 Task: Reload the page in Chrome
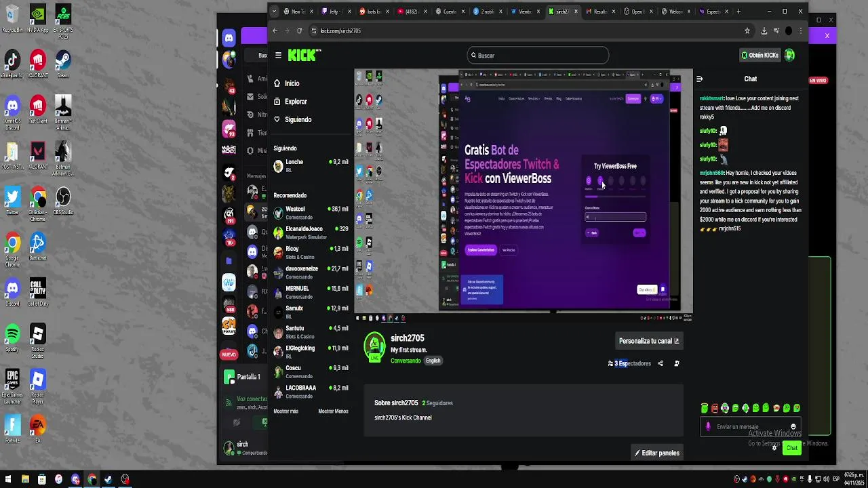coord(299,30)
